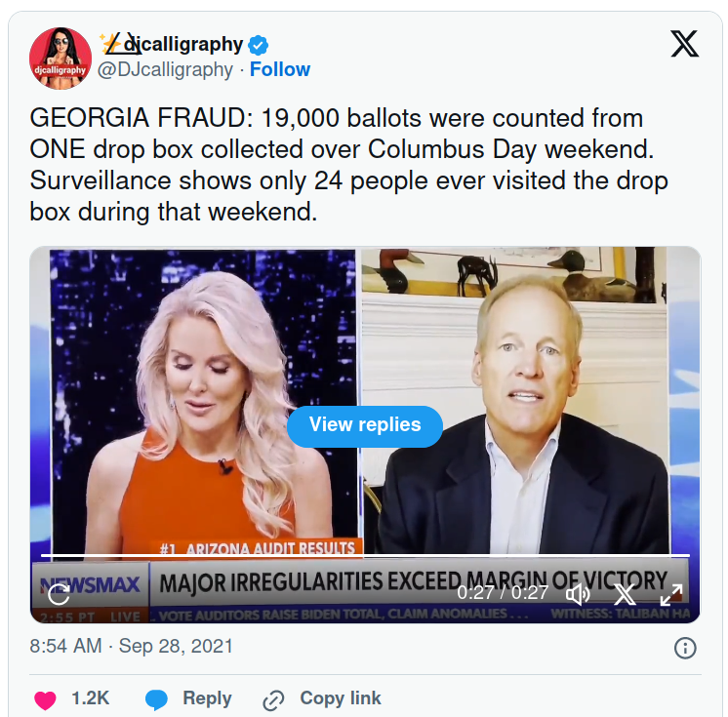Click the tweet text about Georgia ballots
This screenshot has height=717, width=728.
348,165
